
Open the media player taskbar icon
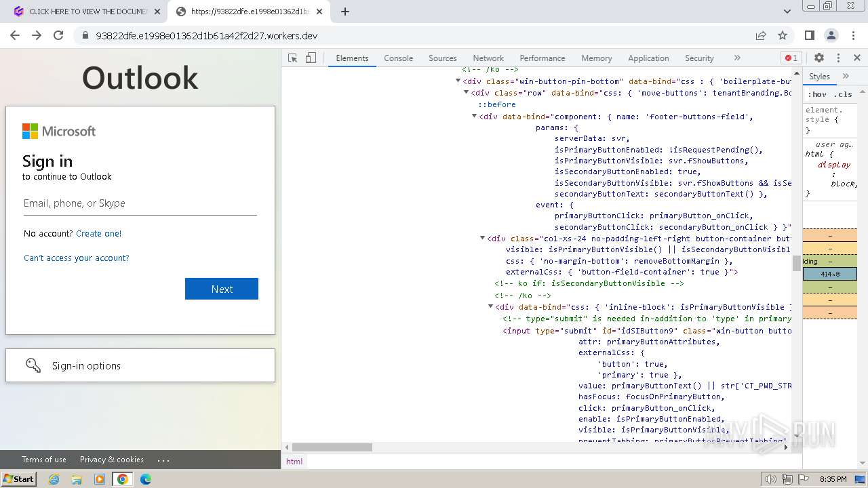100,479
